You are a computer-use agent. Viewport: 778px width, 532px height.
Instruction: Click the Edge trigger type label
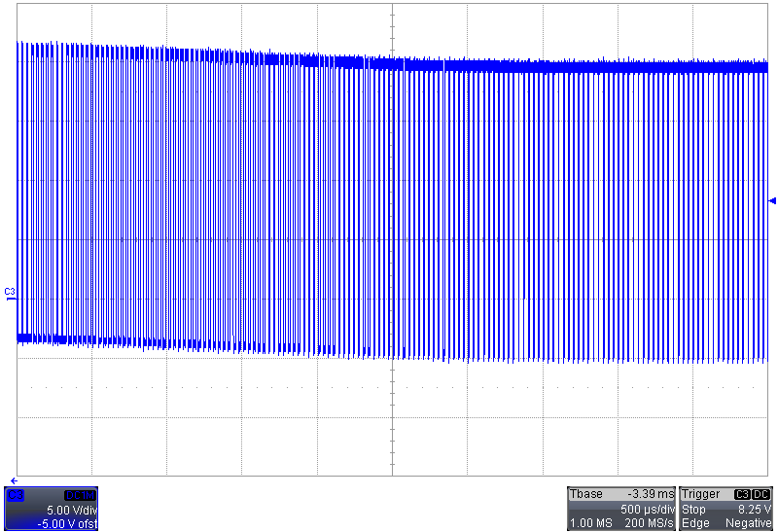[694, 523]
